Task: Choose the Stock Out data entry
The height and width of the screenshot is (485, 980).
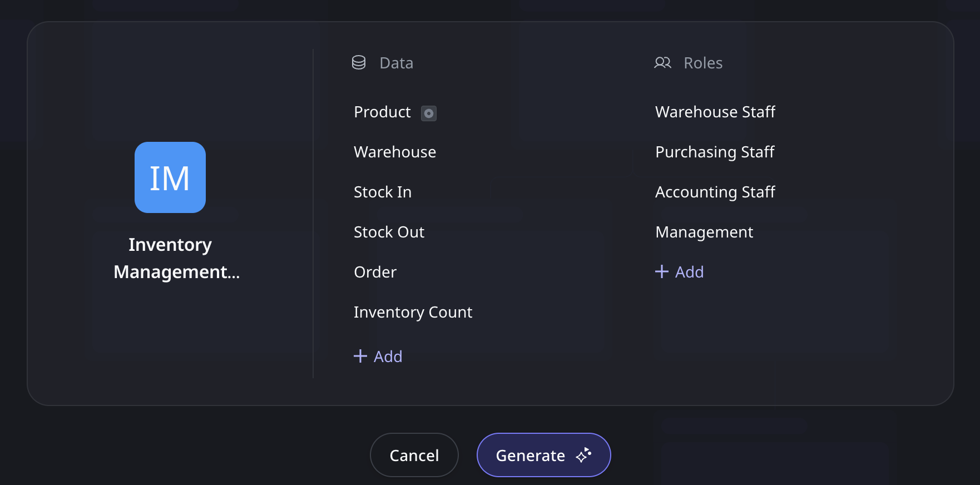Action: (x=389, y=232)
